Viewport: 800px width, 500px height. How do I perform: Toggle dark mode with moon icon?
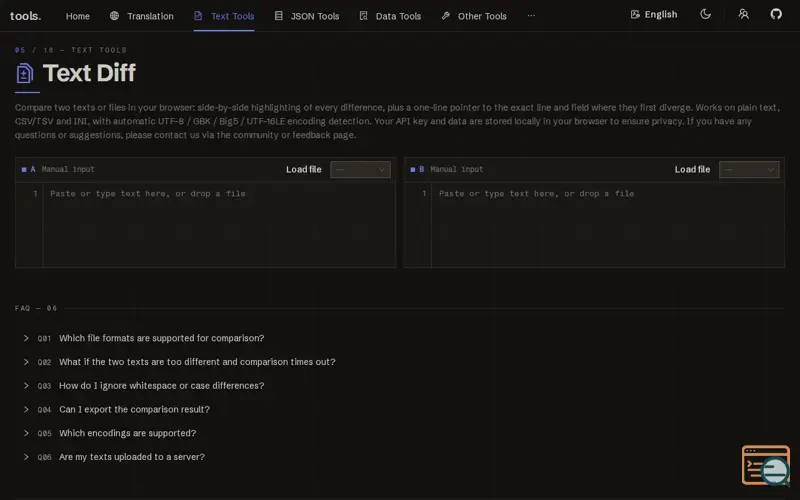[x=706, y=14]
